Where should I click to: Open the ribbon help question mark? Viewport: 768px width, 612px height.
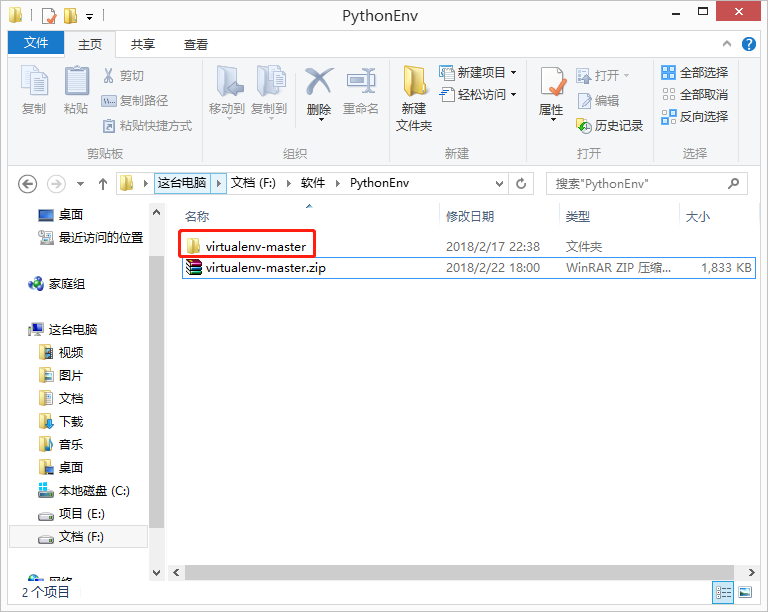748,44
